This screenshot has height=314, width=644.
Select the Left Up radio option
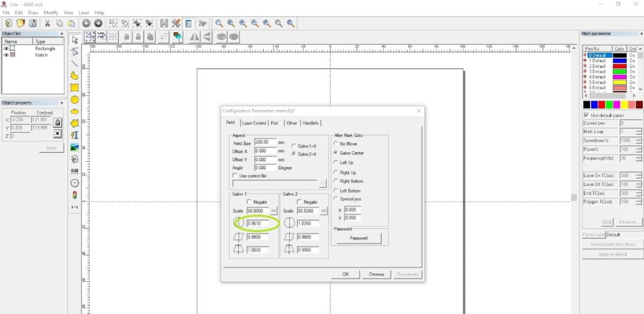336,163
